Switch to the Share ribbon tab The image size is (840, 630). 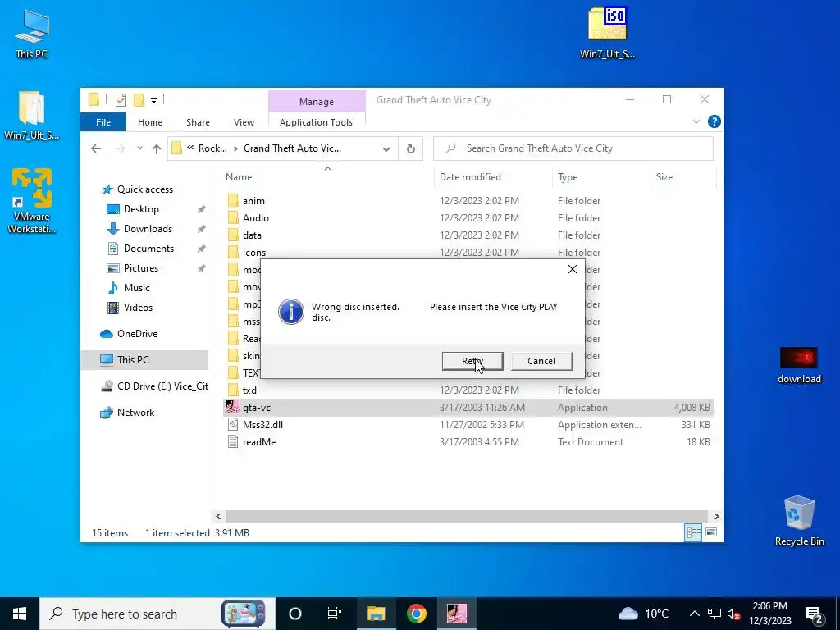pyautogui.click(x=198, y=122)
